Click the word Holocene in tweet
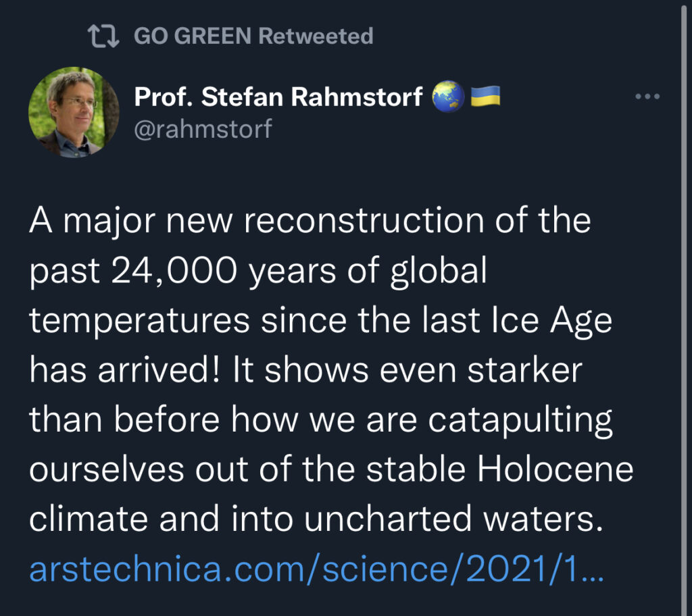Image resolution: width=692 pixels, height=616 pixels. [x=555, y=469]
